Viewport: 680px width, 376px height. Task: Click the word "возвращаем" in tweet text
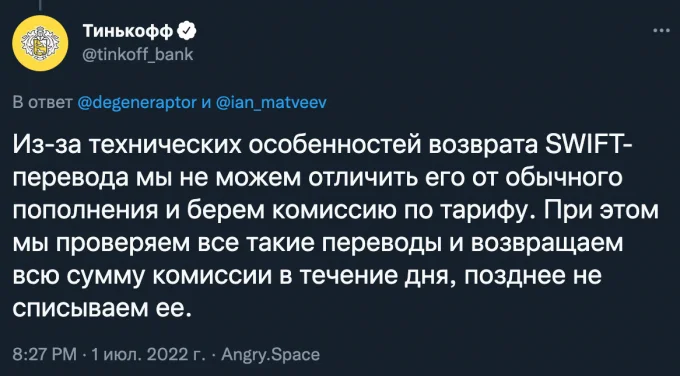pyautogui.click(x=546, y=245)
